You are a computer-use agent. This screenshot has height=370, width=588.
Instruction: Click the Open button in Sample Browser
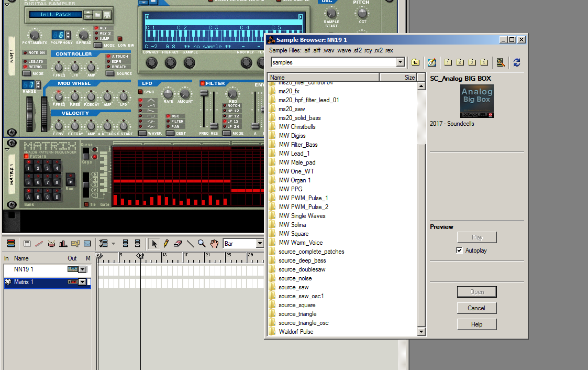tap(476, 292)
